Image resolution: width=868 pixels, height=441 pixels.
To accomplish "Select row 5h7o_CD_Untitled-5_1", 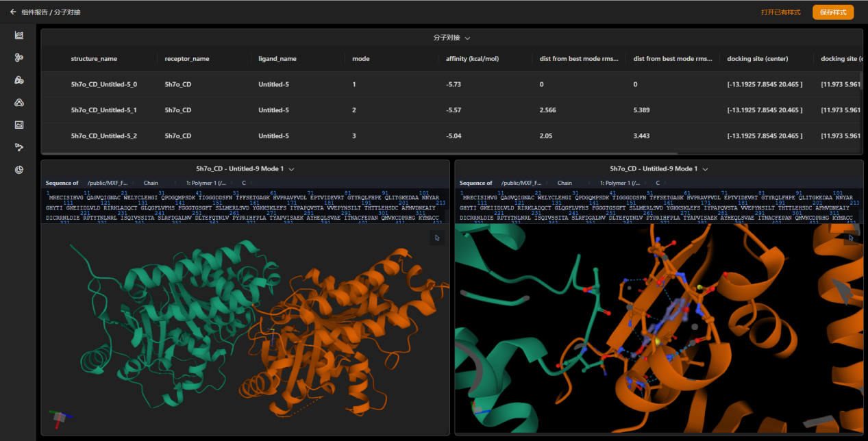I will pyautogui.click(x=451, y=110).
